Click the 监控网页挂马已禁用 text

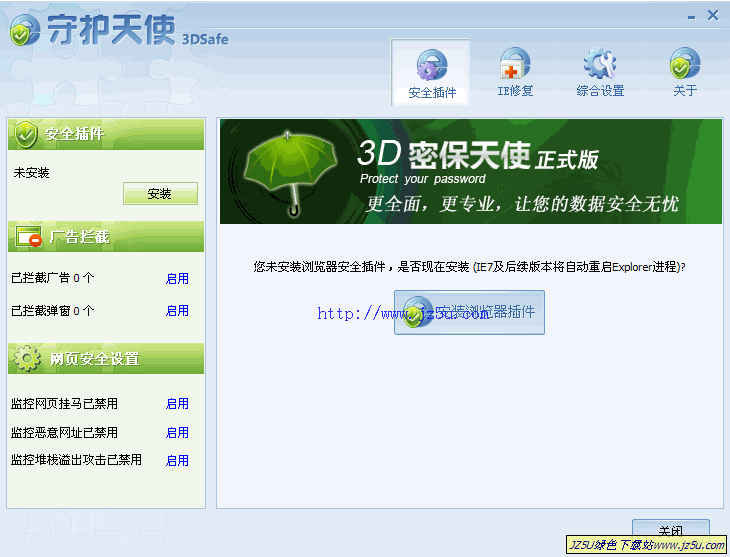64,403
